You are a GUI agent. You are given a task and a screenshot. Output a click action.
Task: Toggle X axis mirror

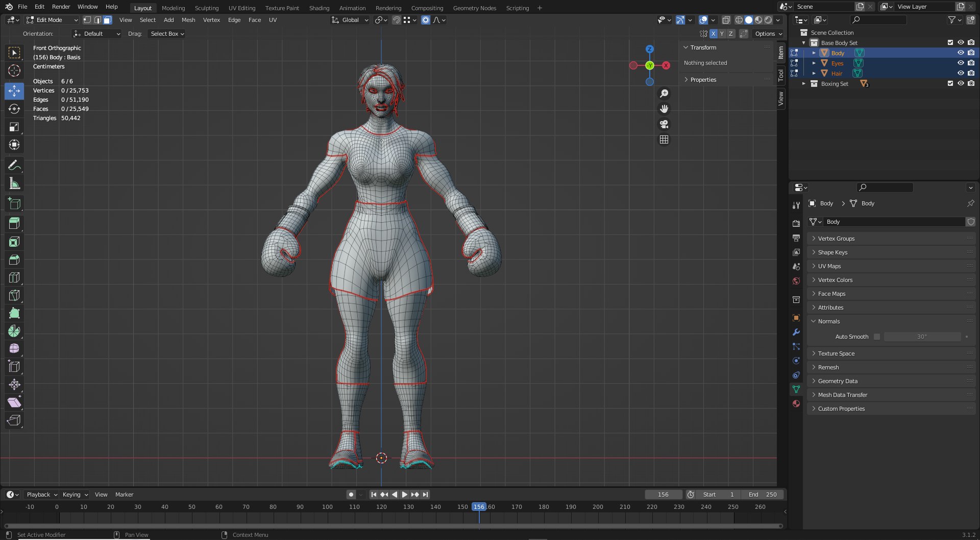pyautogui.click(x=713, y=34)
